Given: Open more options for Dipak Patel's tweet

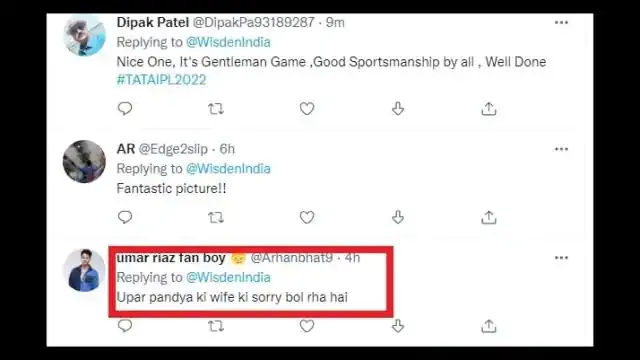Looking at the screenshot, I should (x=562, y=22).
